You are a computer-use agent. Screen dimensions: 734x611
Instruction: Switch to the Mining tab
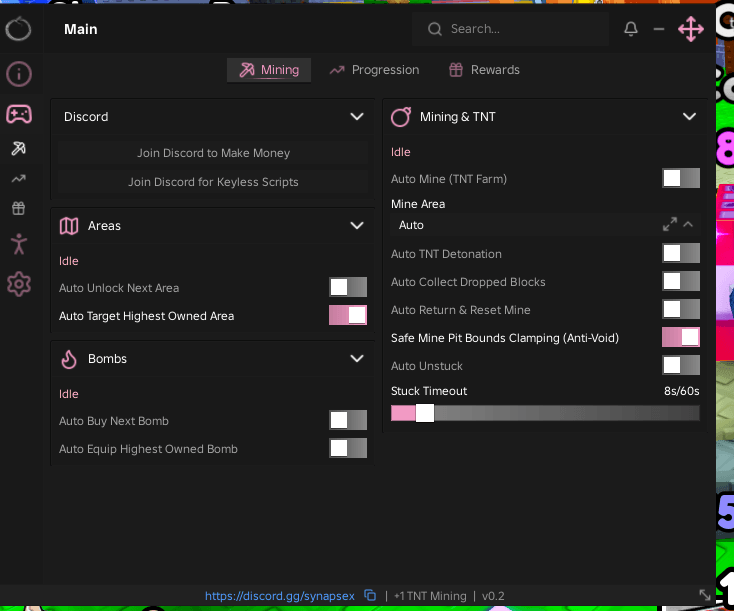click(269, 70)
